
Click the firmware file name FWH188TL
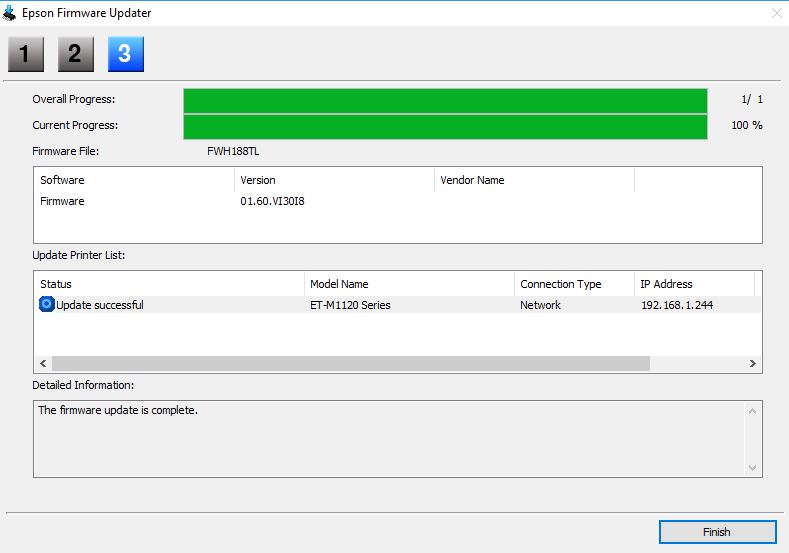tap(233, 151)
